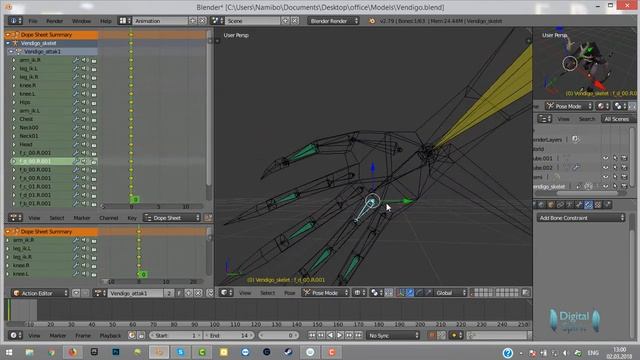
Task: Open the Dope Sheet mode dropdown
Action: [x=172, y=218]
